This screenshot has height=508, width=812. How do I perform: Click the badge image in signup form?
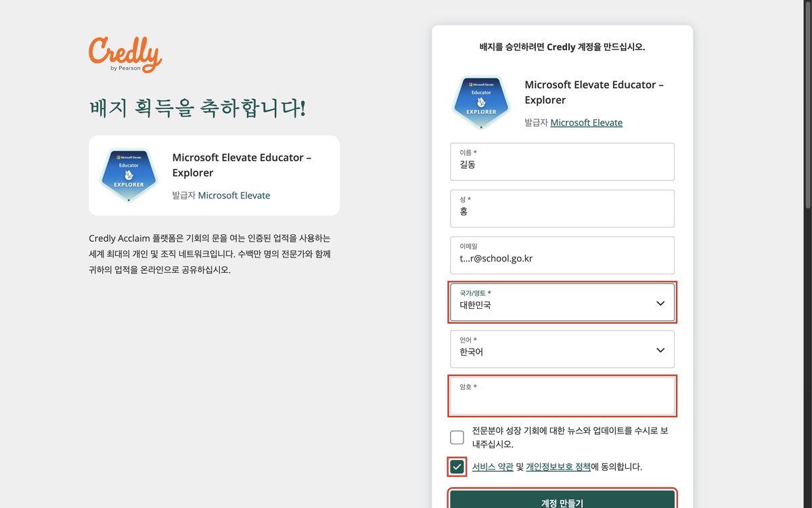(481, 102)
